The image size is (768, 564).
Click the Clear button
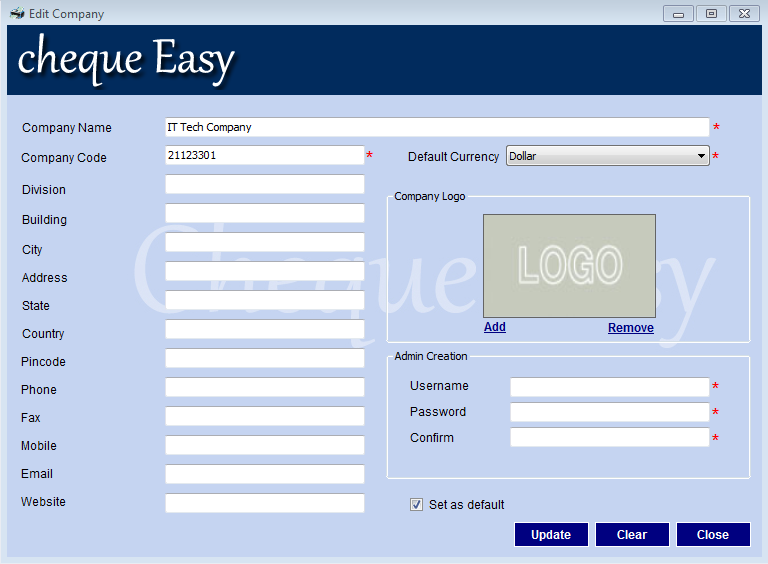632,534
